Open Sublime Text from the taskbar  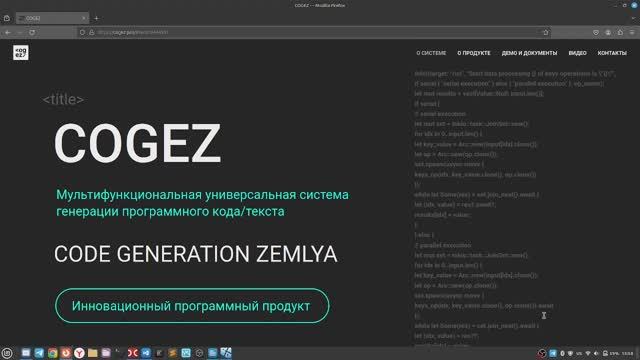point(172,353)
